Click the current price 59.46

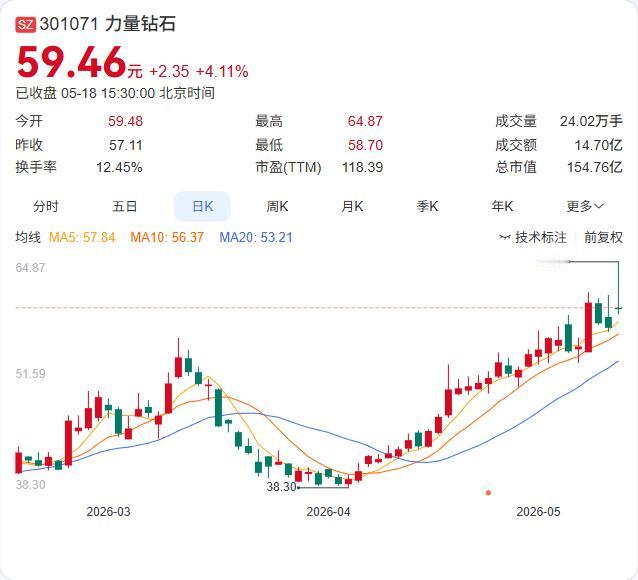71,62
